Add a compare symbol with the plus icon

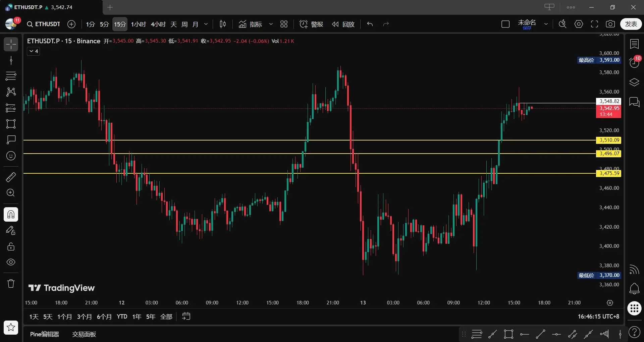click(71, 24)
